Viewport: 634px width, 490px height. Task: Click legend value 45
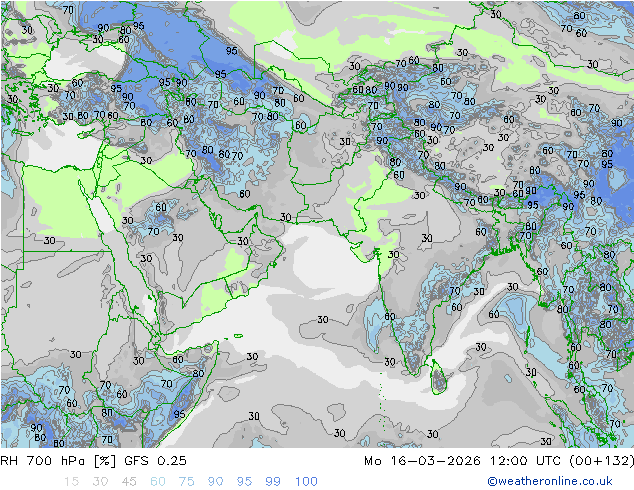pos(129,481)
